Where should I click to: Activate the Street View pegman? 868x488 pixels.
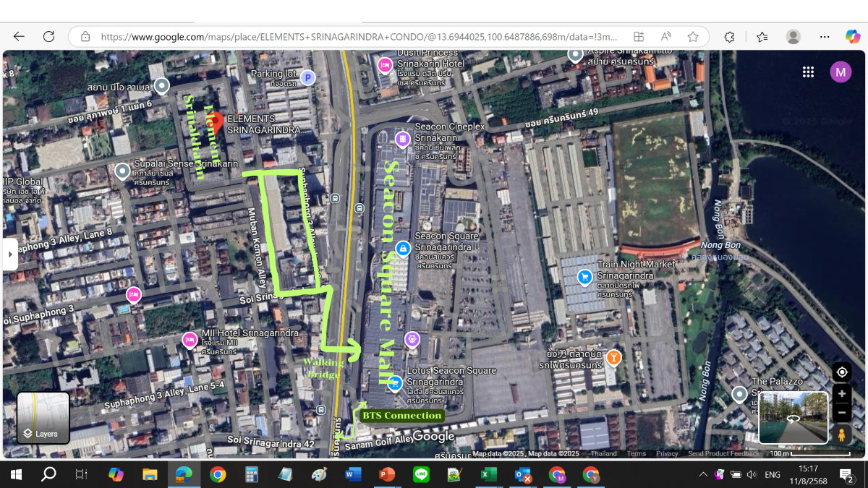841,435
